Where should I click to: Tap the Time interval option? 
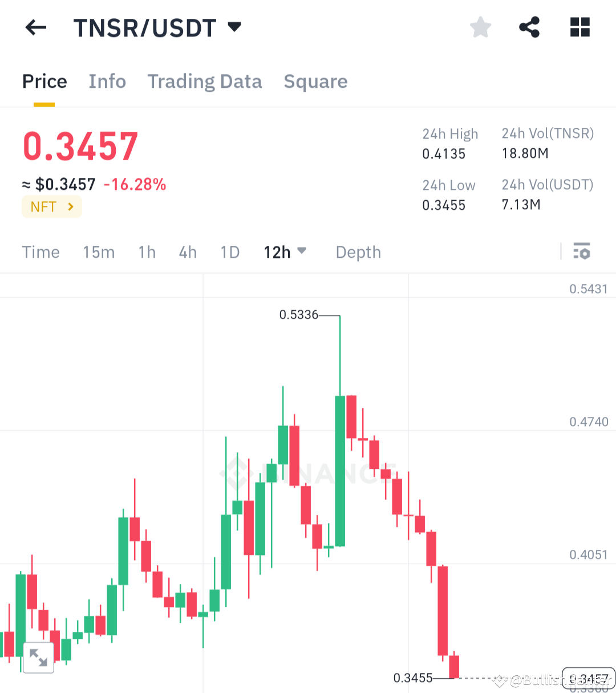[x=40, y=252]
